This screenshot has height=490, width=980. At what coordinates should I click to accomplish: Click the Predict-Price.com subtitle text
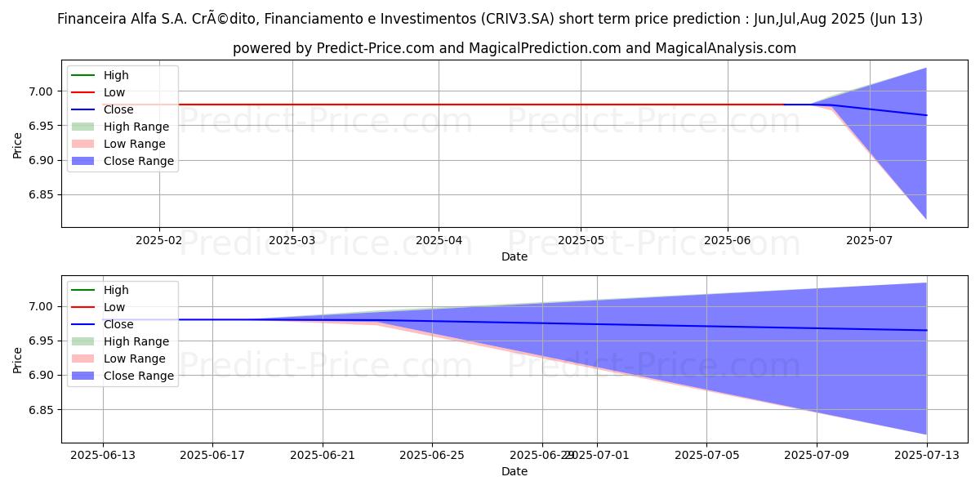click(514, 48)
